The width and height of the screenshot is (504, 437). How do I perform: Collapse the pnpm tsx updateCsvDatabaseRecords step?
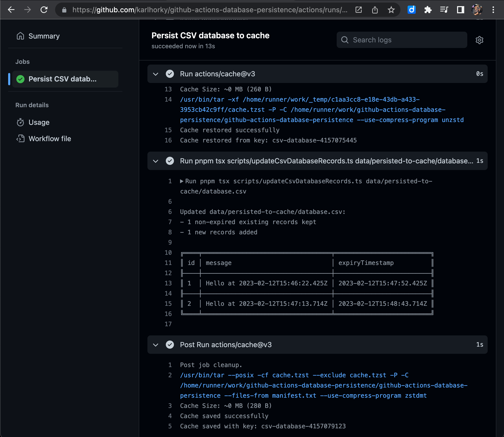point(156,161)
